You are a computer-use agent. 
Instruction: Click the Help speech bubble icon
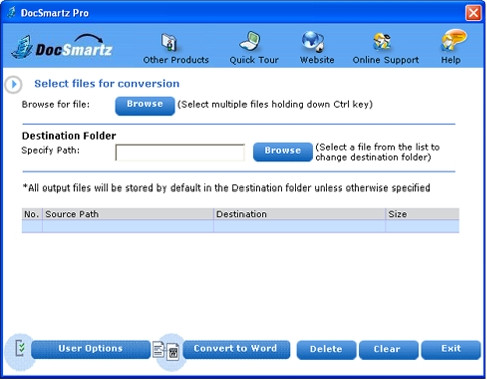click(454, 40)
